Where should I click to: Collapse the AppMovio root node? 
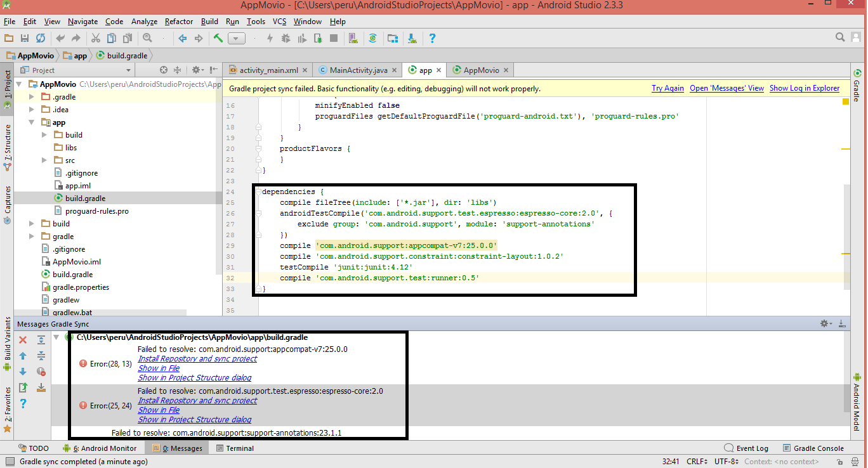19,84
